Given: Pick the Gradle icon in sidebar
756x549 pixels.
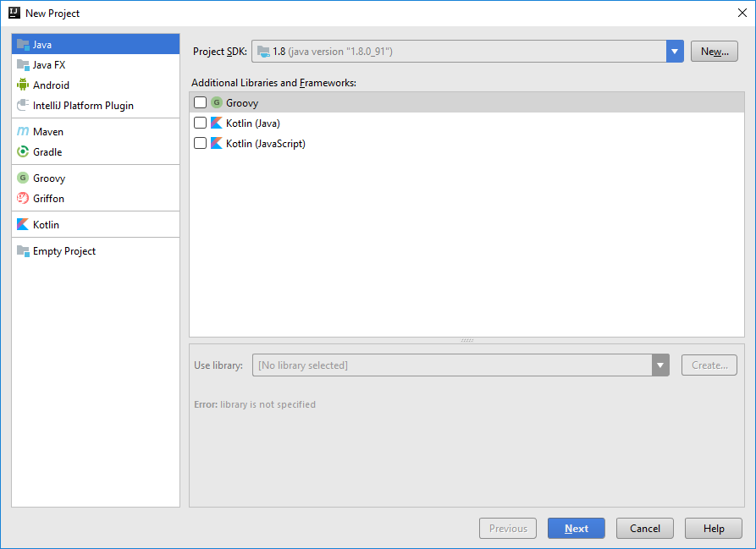Looking at the screenshot, I should (x=23, y=152).
